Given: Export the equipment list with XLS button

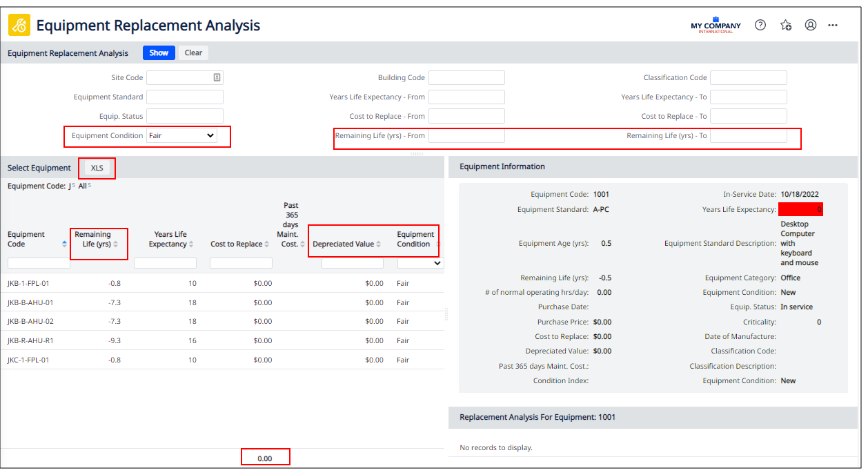Looking at the screenshot, I should coord(97,168).
